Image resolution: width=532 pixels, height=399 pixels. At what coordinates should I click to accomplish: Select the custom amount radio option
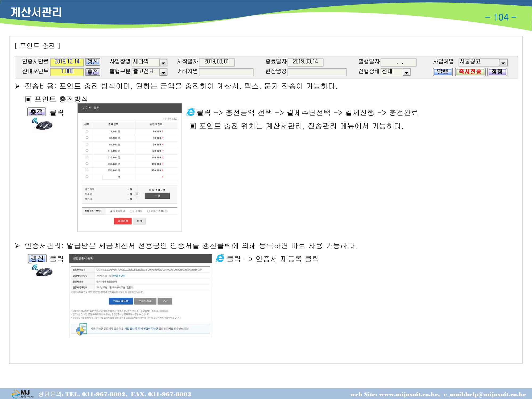coord(87,177)
